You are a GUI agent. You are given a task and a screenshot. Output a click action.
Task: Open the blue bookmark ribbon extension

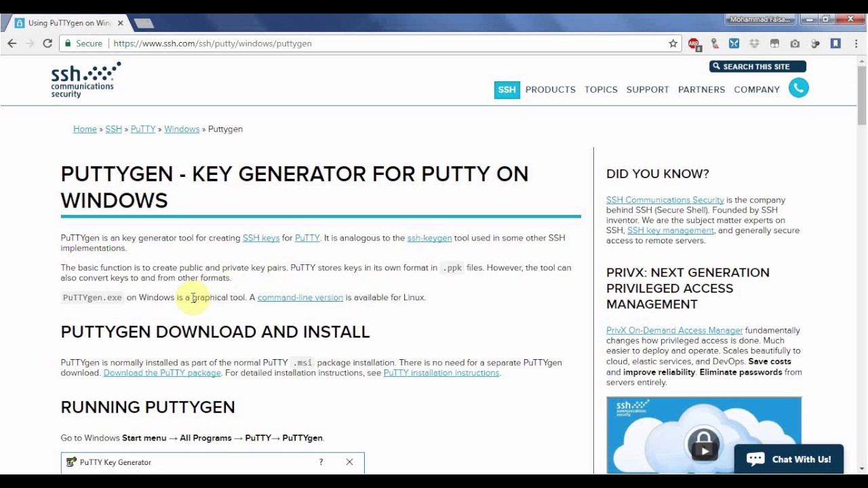click(x=835, y=43)
